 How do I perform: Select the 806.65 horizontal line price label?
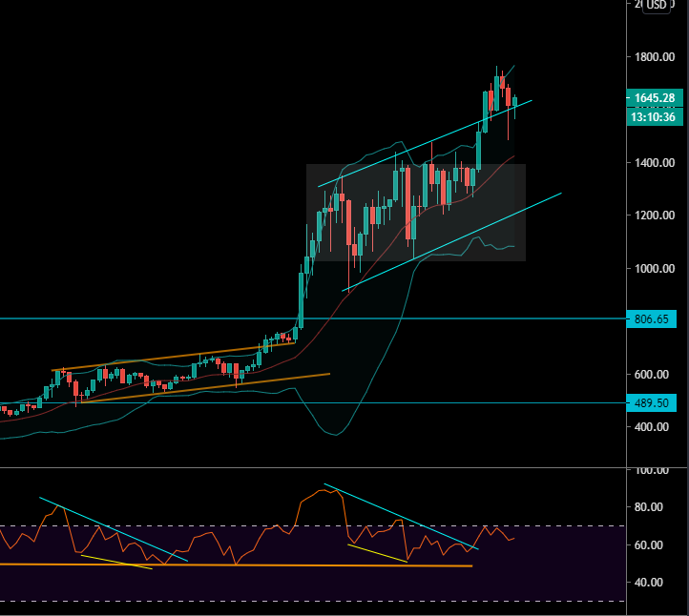pos(653,318)
